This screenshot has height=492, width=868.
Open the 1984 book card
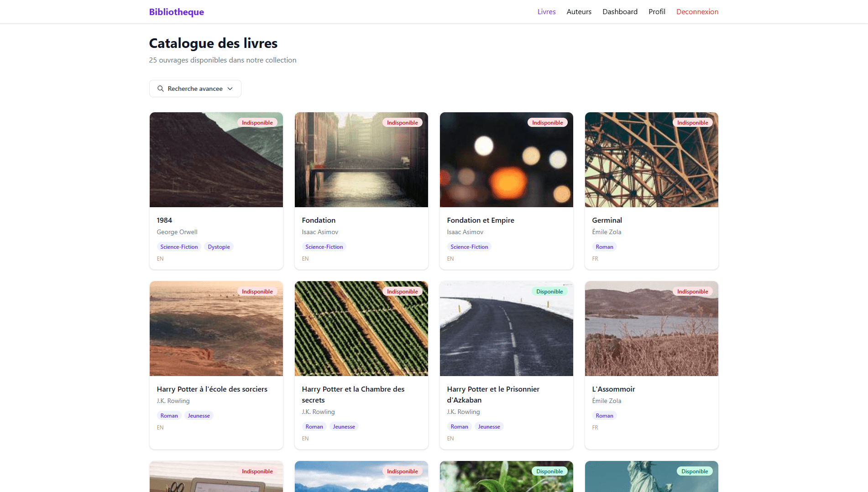point(164,220)
